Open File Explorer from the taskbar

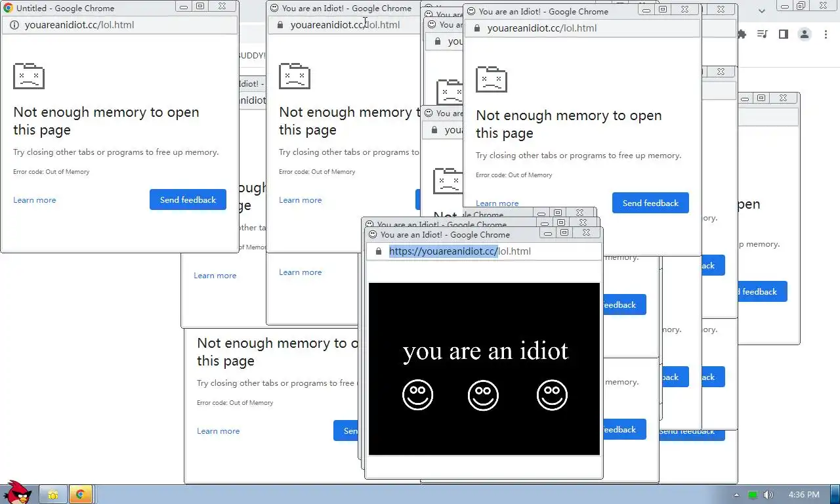click(x=53, y=494)
